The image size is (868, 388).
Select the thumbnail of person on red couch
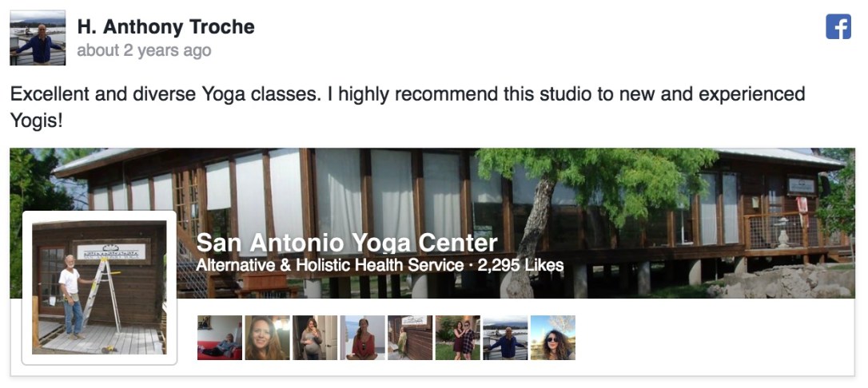[220, 338]
